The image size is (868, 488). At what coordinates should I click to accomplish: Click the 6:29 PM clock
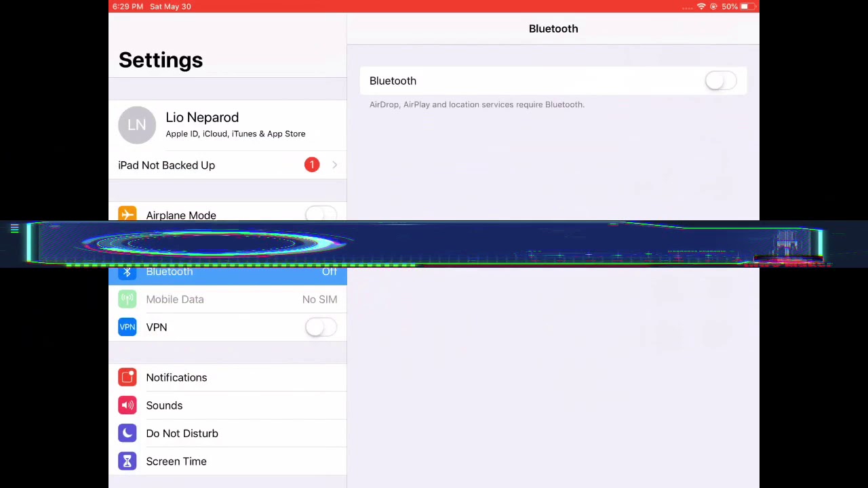pyautogui.click(x=127, y=6)
